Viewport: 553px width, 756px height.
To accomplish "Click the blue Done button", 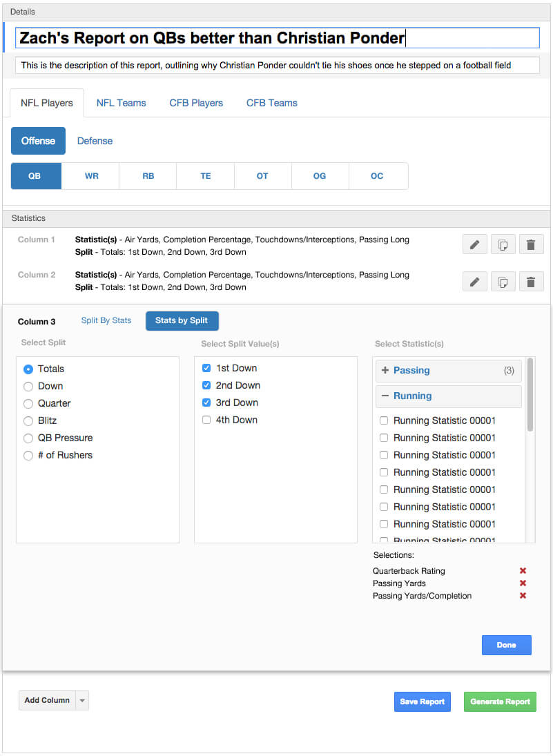I will point(506,645).
